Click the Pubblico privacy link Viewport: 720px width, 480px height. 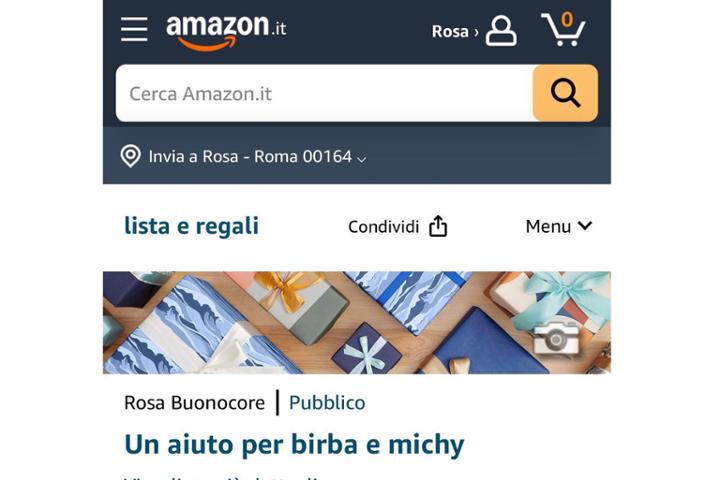coord(327,403)
